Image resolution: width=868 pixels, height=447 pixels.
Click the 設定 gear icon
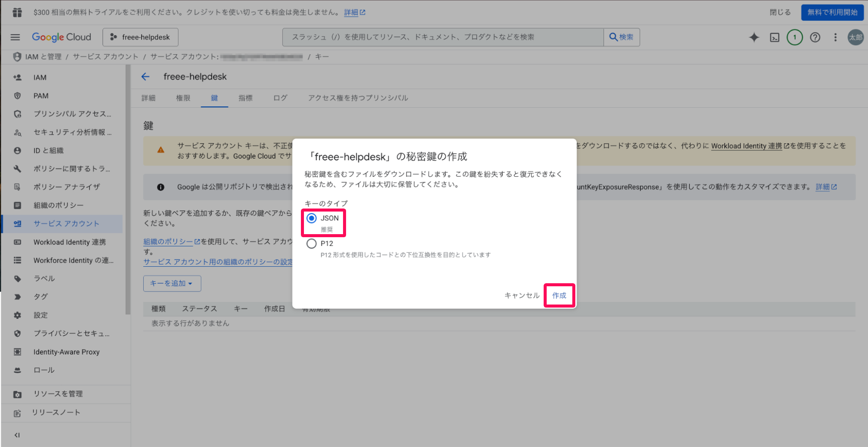[x=17, y=315]
